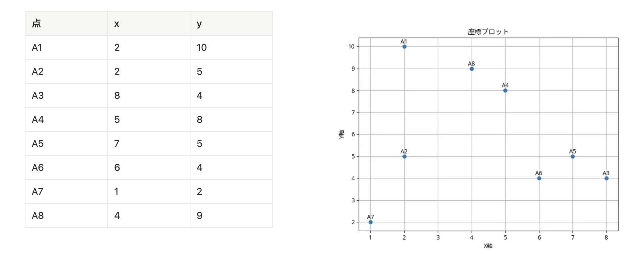Select the A1 cell in the table

[x=37, y=48]
